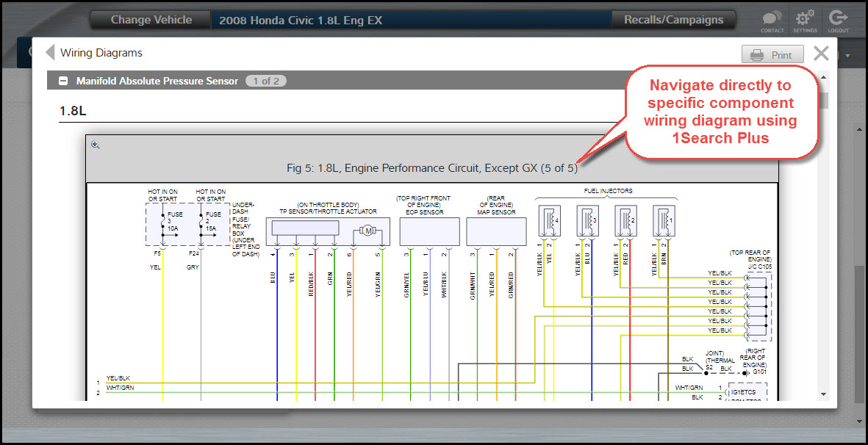Collapse the Manifold Absolute Pressure Sensor section
The height and width of the screenshot is (445, 868).
tap(63, 80)
